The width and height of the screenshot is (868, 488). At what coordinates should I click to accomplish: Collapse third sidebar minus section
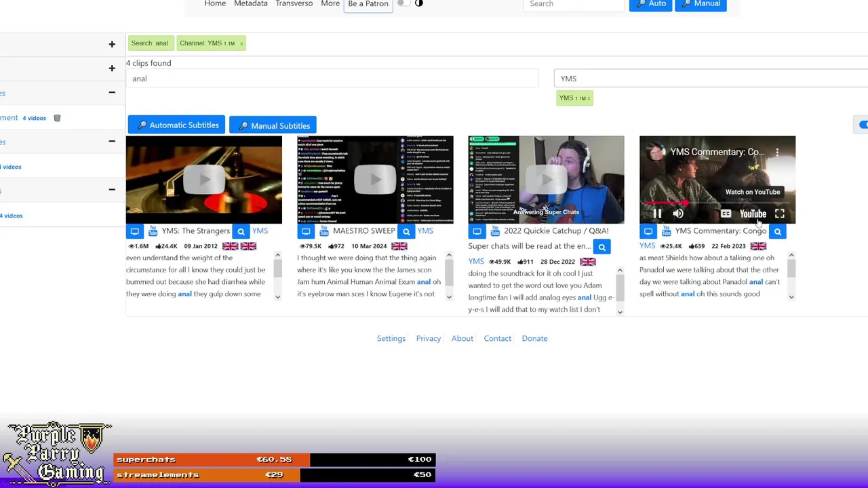point(112,189)
